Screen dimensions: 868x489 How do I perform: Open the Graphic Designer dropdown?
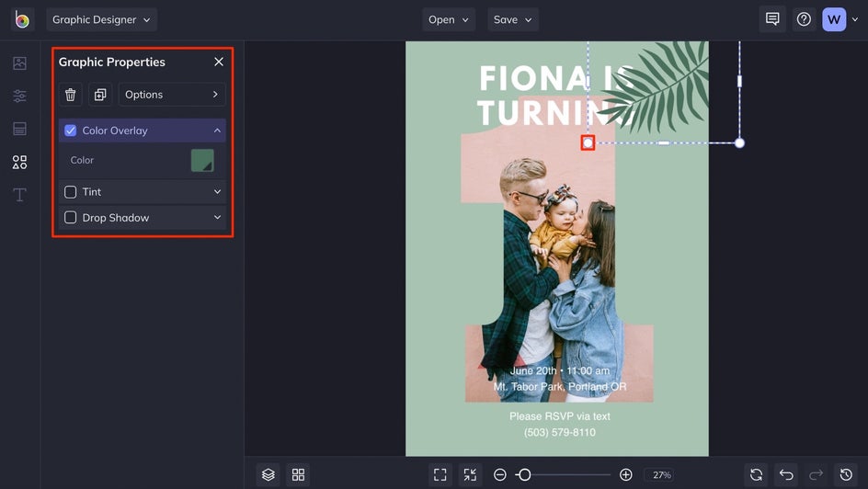click(x=101, y=19)
